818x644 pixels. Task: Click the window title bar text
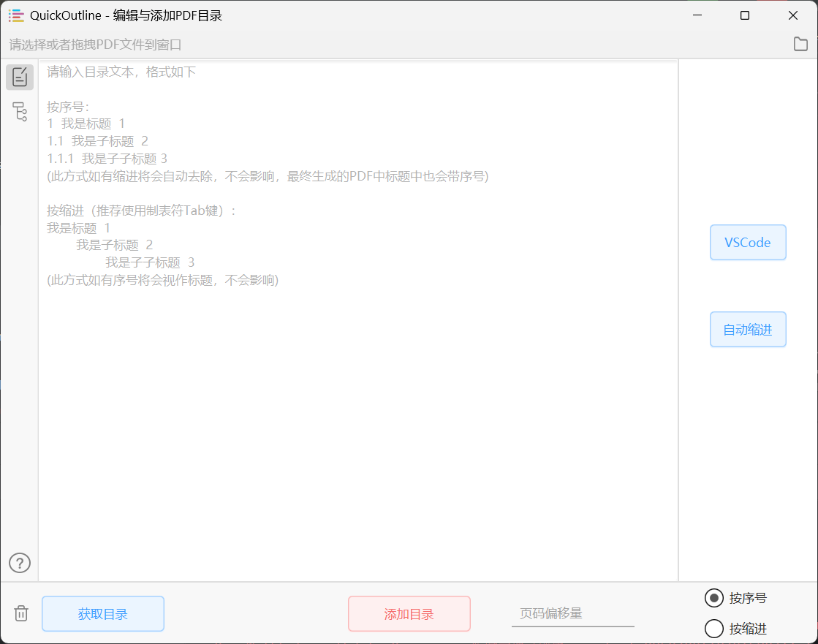[124, 15]
